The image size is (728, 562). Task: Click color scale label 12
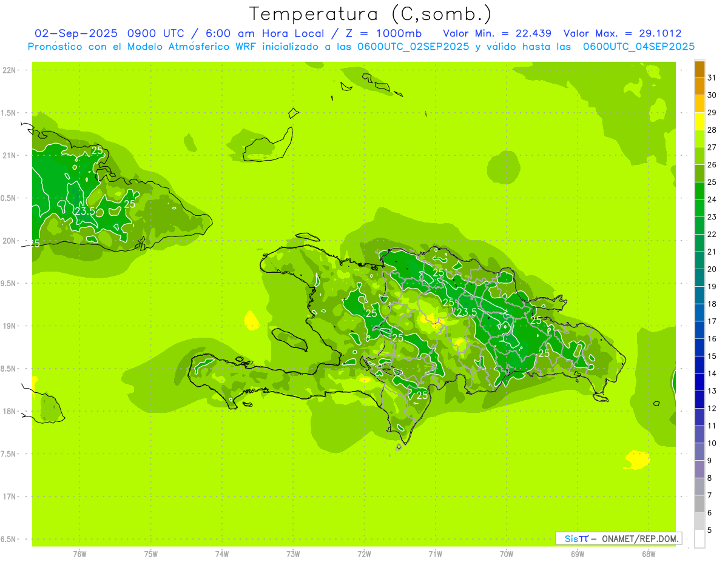point(712,409)
